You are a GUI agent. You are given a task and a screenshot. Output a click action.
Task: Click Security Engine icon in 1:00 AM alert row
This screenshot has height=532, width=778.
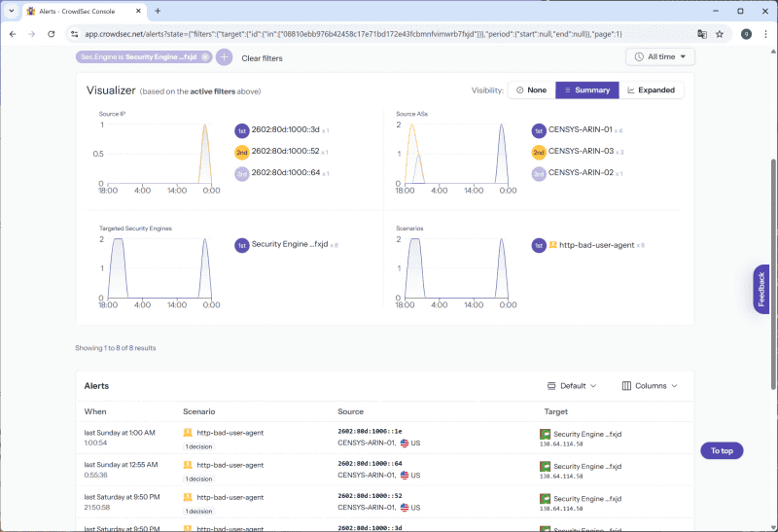pos(545,434)
